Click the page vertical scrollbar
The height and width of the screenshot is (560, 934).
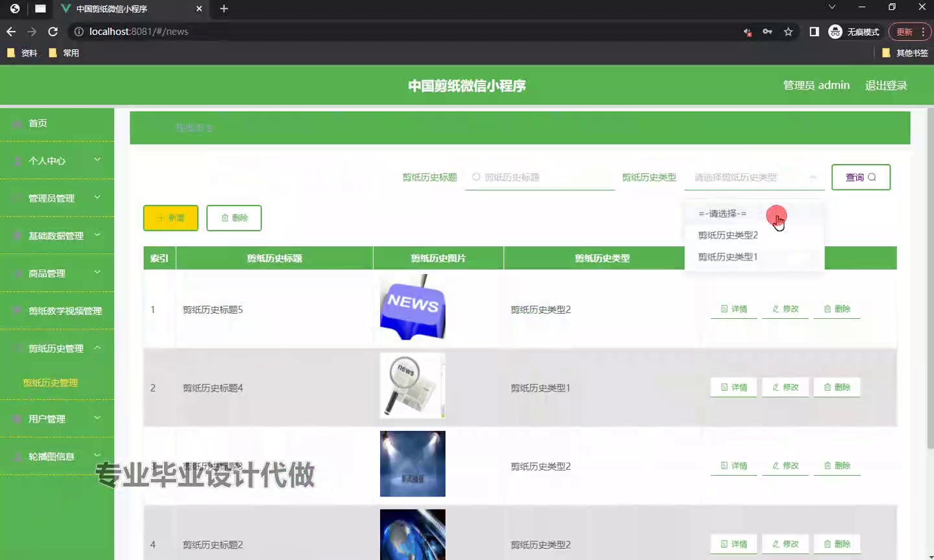[930, 279]
